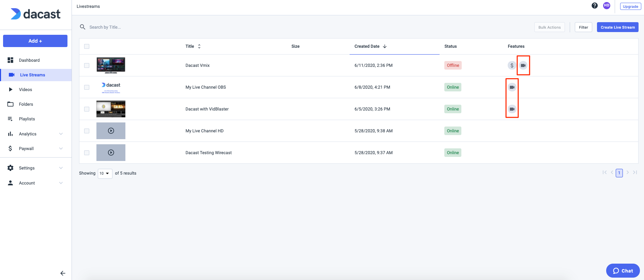Tick the select-all checkbox in table header

tap(87, 46)
